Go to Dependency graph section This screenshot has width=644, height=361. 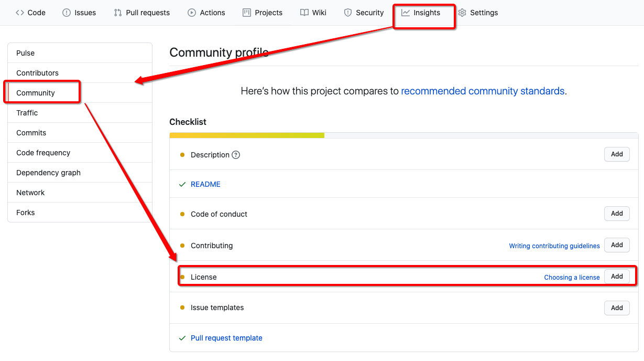[48, 173]
